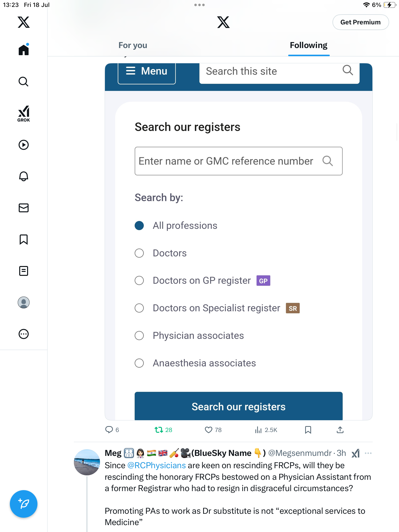Open the More options circle in sidebar
Viewport: 399px width, 532px height.
click(x=24, y=334)
